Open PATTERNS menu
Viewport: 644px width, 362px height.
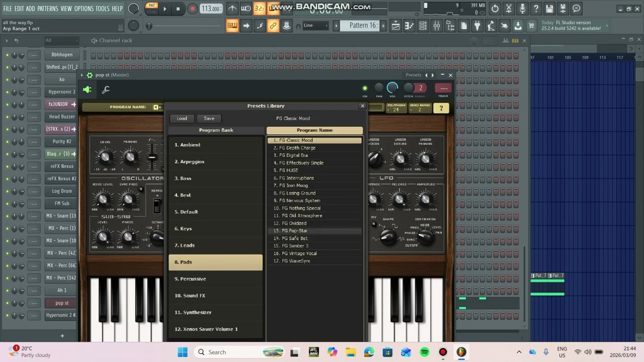point(48,9)
